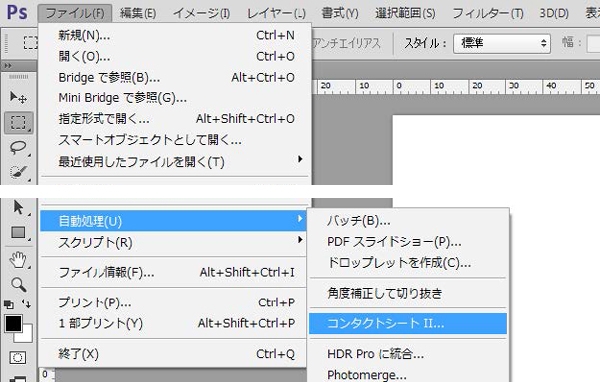Open the レイヤー(L) menu

pos(276,13)
